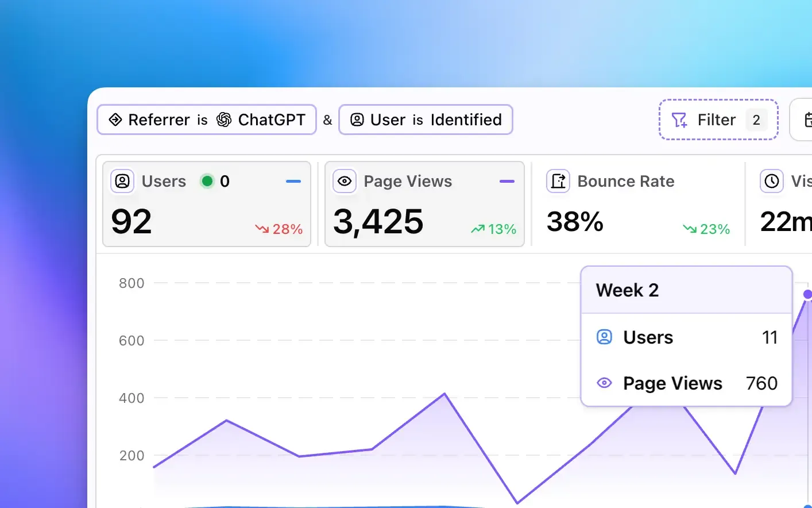Open the ChatGPT referrer value dropdown

(x=272, y=120)
